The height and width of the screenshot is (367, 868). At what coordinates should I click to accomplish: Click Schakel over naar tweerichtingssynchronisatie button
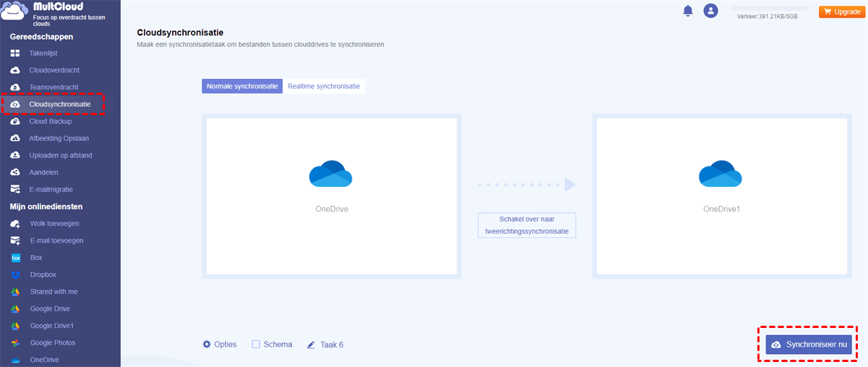tap(527, 225)
